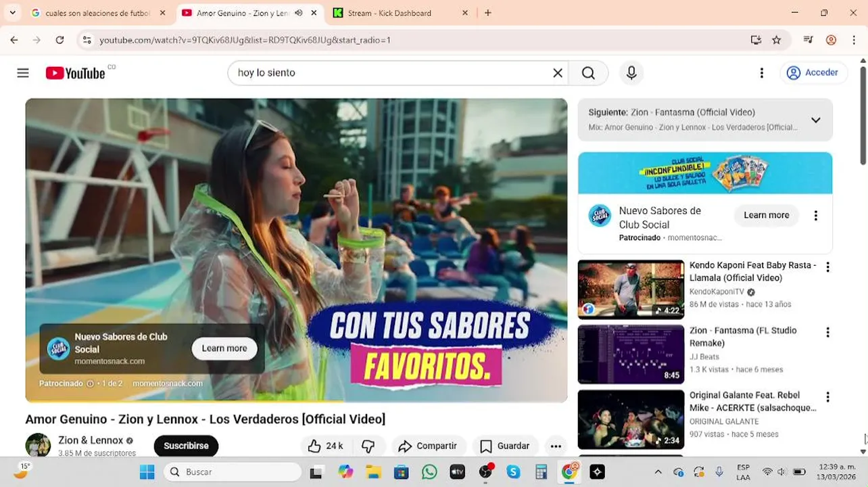Open the YouTube hamburger guide menu
The height and width of the screenshot is (487, 868).
(23, 73)
